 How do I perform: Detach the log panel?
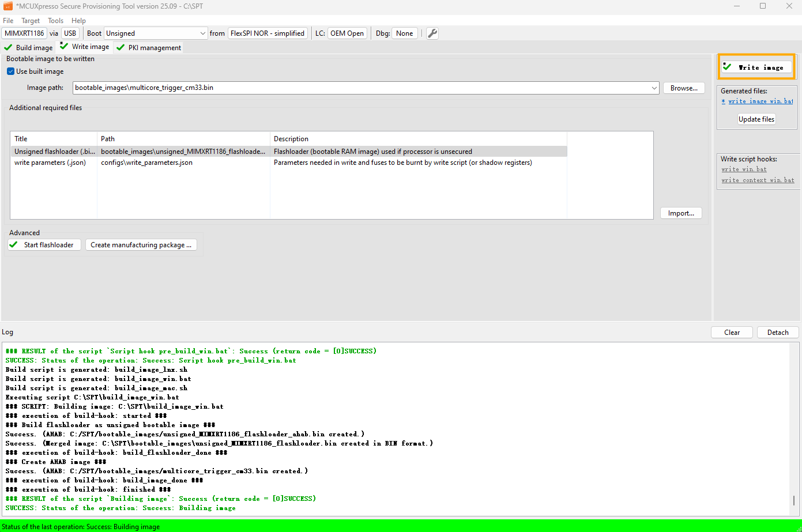[x=777, y=333]
